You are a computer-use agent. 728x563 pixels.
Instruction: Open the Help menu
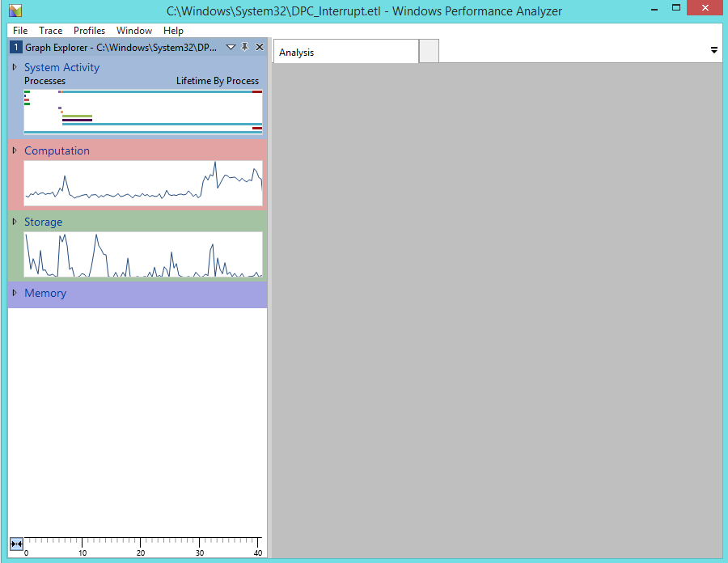coord(173,31)
